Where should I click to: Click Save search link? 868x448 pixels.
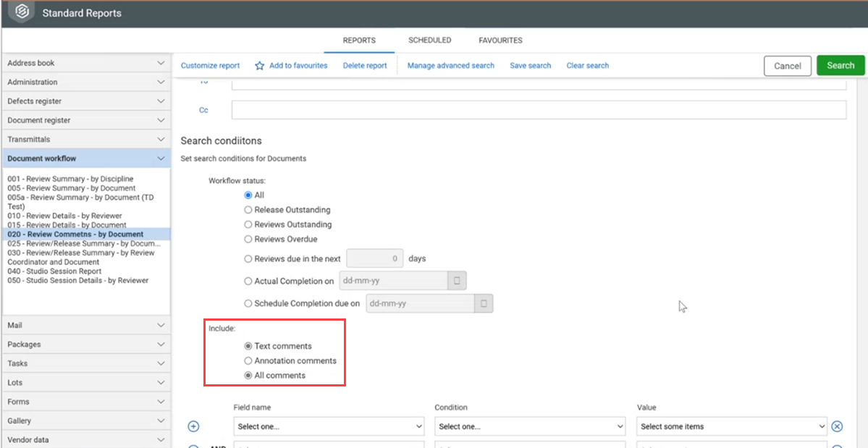[x=531, y=66]
